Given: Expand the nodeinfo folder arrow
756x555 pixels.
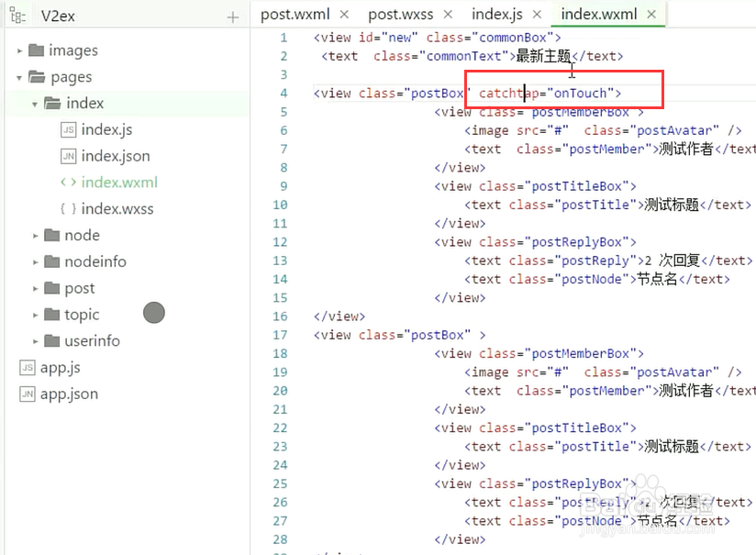Looking at the screenshot, I should pos(35,262).
